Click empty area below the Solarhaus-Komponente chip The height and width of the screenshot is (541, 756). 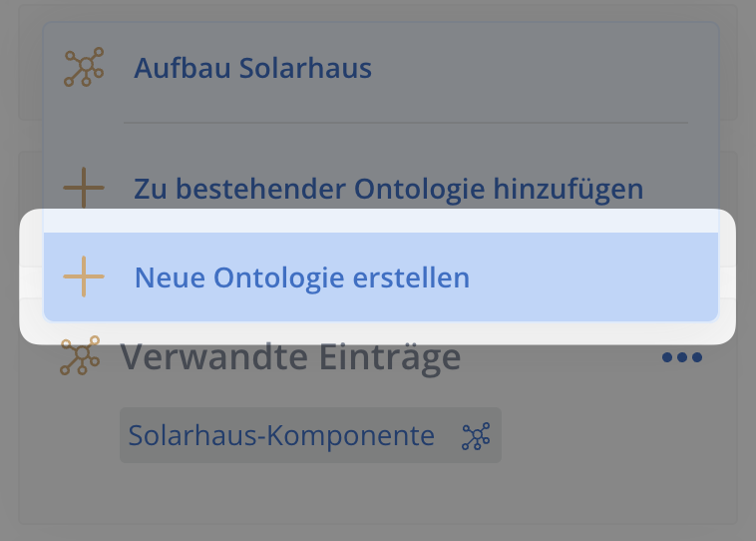(x=310, y=492)
